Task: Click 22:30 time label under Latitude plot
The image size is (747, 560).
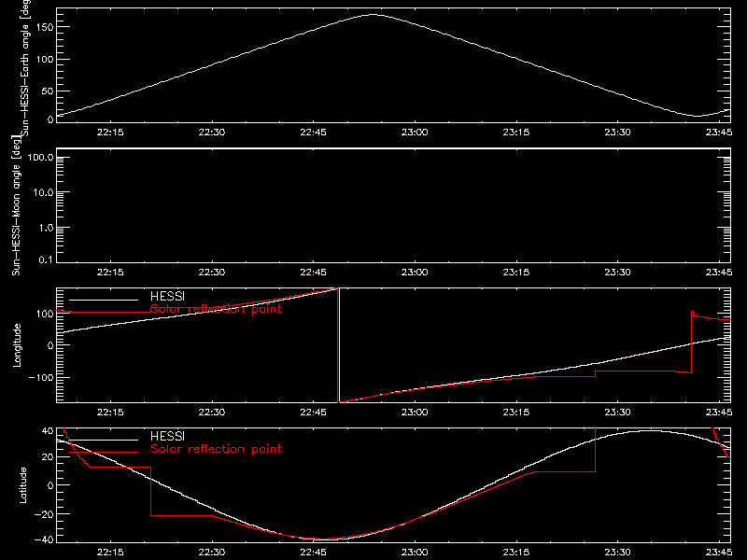Action: (x=212, y=553)
